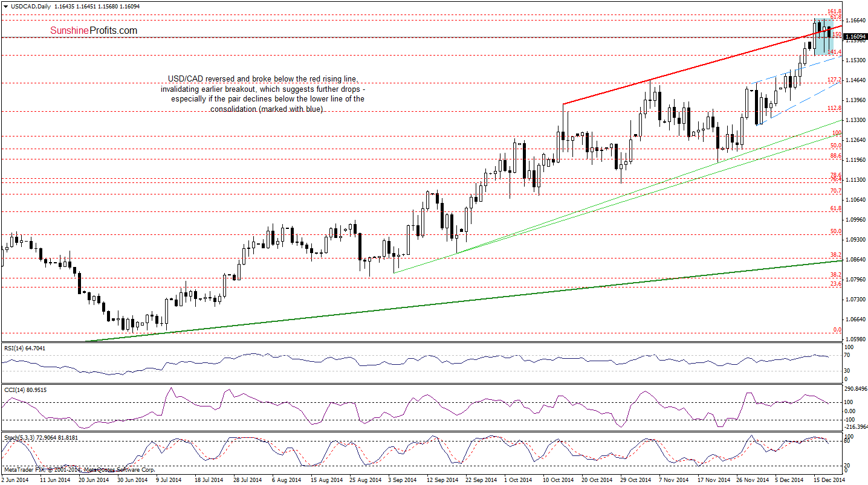Click the 88.6 Fibonacci level label
The height and width of the screenshot is (485, 868).
pos(836,155)
